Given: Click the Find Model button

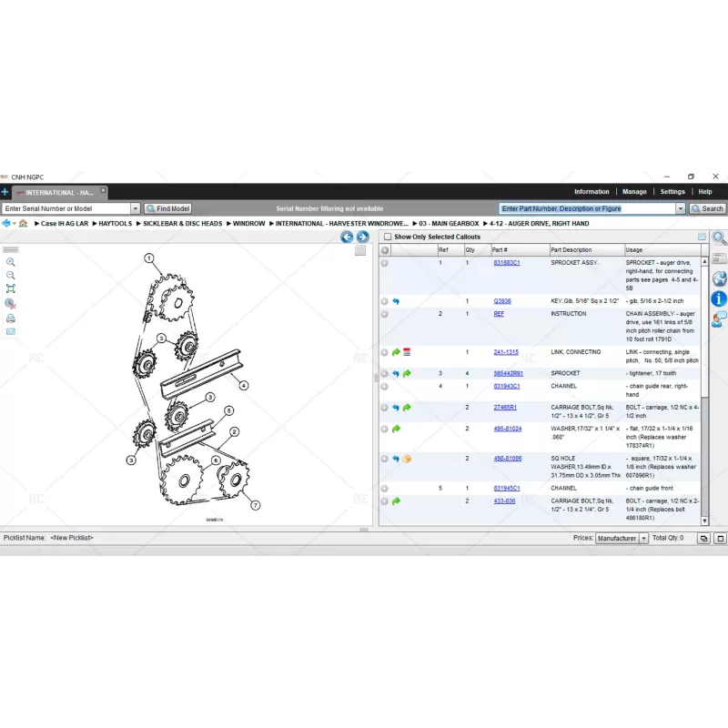Looking at the screenshot, I should click(x=167, y=208).
